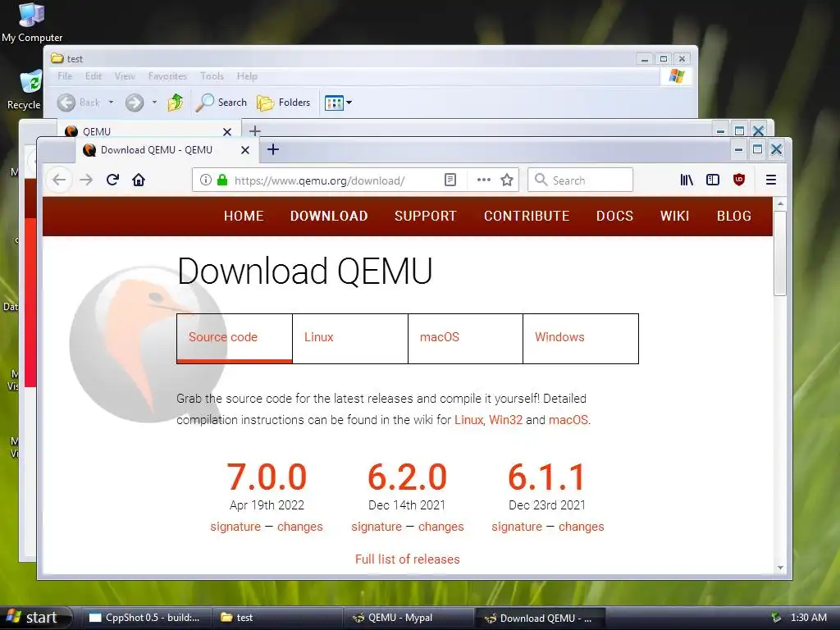Open Forward history dropdown arrow in Explorer
840x630 pixels.
154,102
